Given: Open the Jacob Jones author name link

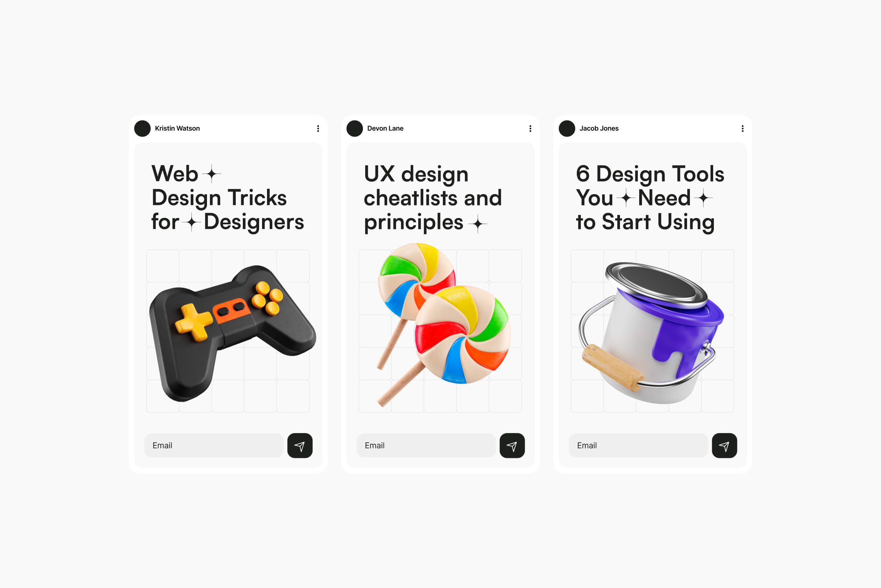Looking at the screenshot, I should pyautogui.click(x=599, y=128).
